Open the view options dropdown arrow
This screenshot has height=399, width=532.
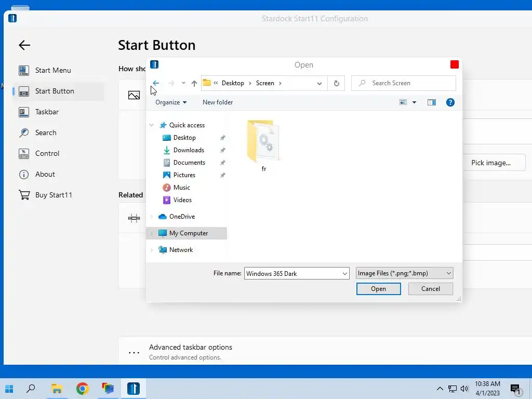414,102
